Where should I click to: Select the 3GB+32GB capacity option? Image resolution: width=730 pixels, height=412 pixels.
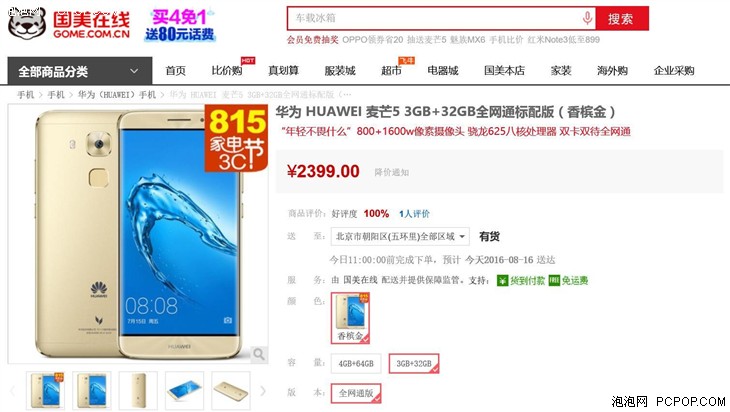tap(414, 364)
